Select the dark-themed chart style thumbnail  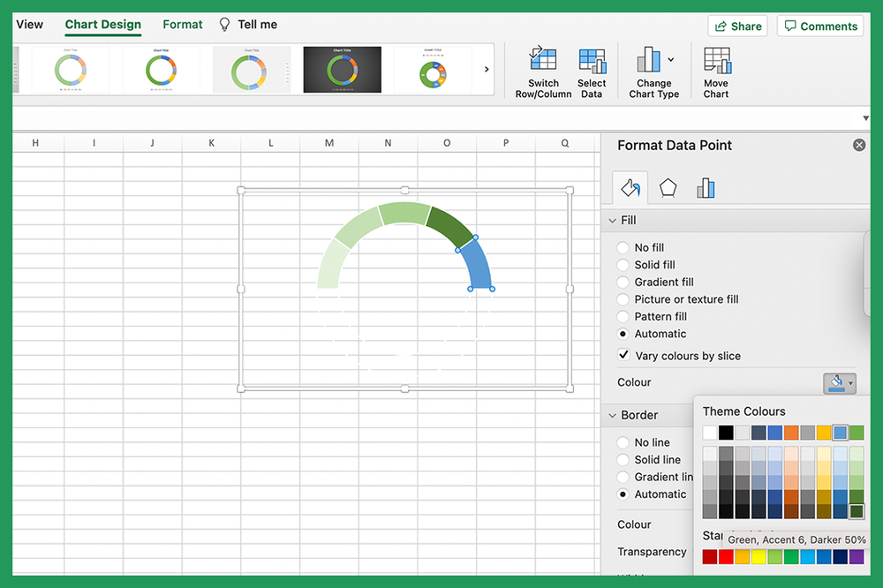342,69
